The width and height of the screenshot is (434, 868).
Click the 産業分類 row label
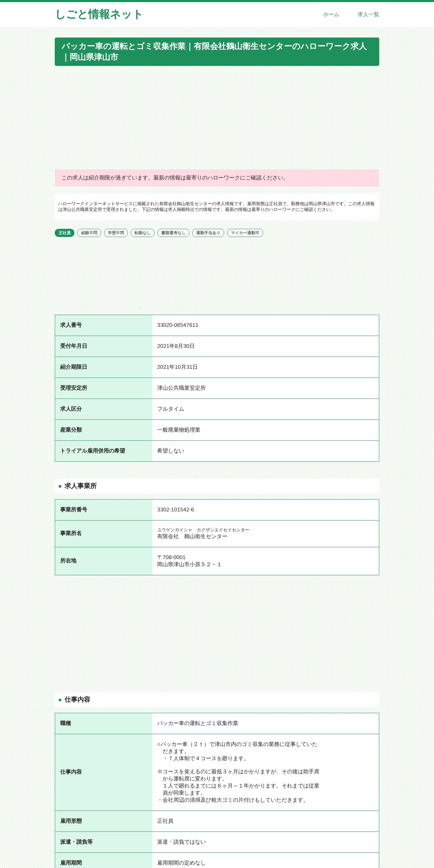coord(71,430)
